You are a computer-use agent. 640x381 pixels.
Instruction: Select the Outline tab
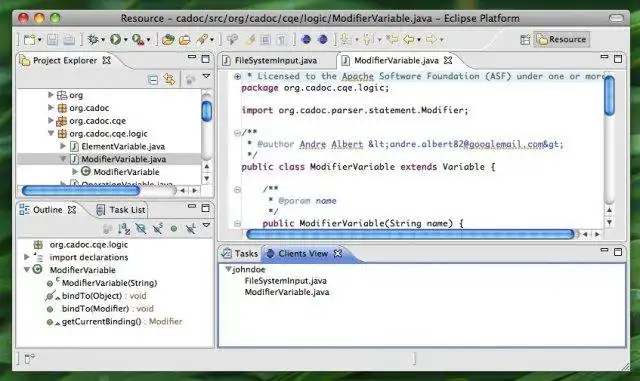[x=47, y=210]
